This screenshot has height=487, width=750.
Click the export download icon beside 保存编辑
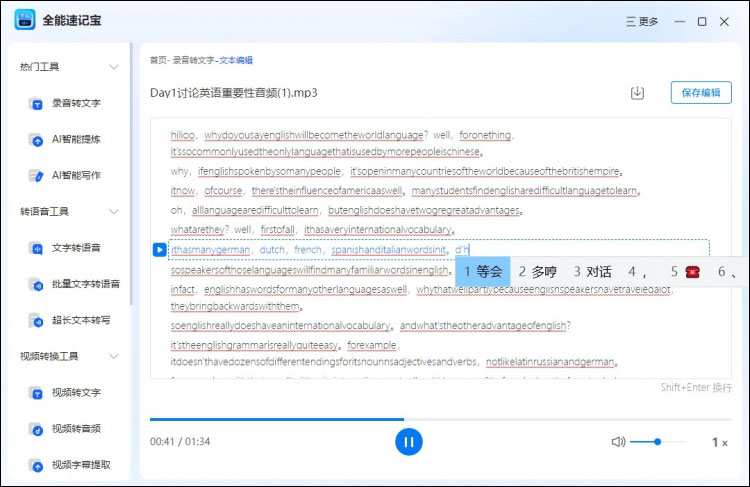pyautogui.click(x=637, y=93)
